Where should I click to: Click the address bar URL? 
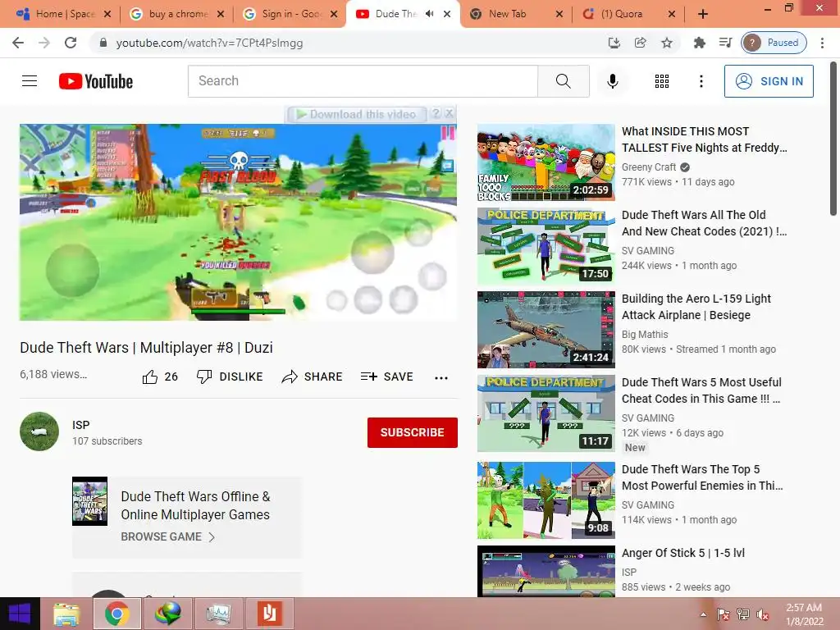click(209, 43)
